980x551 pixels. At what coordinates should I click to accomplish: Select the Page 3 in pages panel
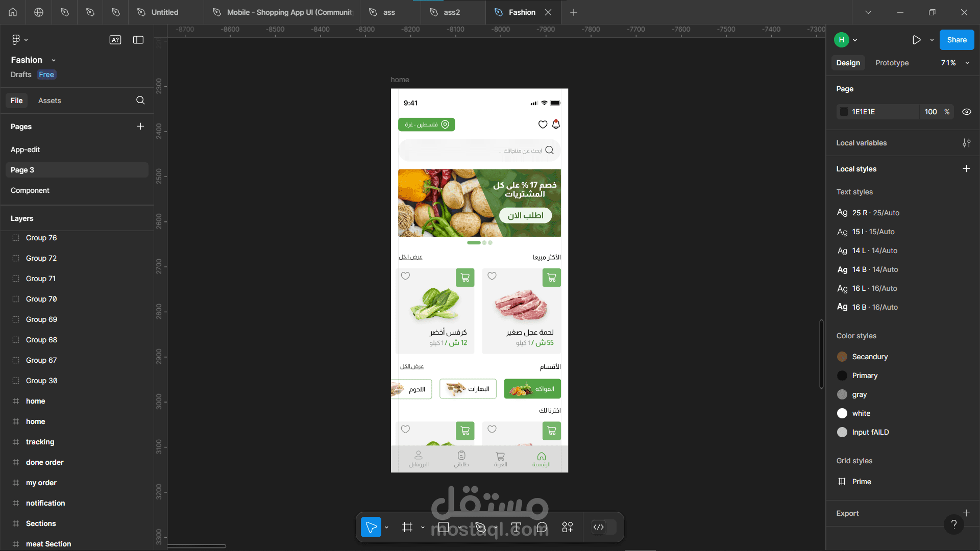point(21,169)
